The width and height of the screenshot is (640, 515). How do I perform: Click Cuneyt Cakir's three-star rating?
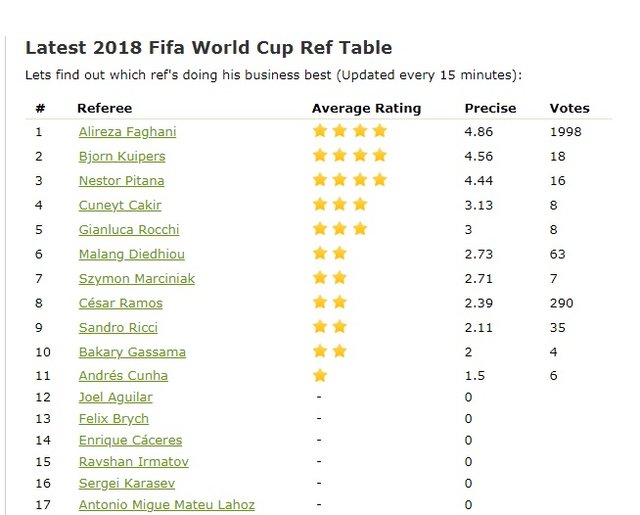tap(340, 204)
